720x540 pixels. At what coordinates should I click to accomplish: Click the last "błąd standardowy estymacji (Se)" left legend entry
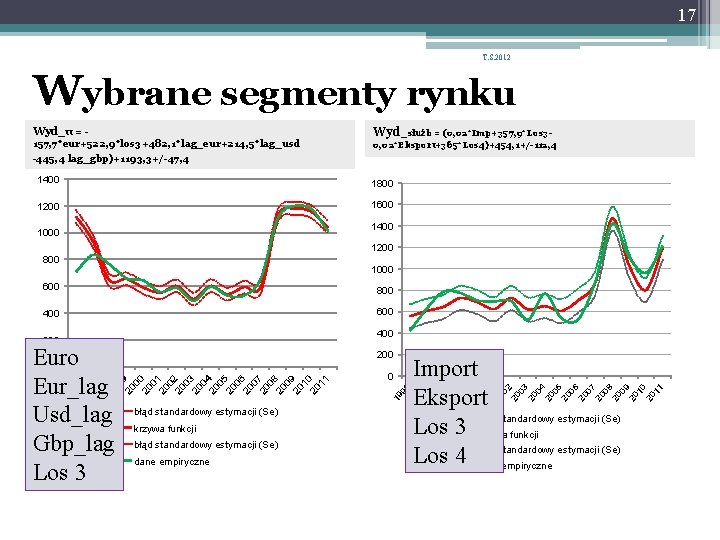tap(206, 445)
